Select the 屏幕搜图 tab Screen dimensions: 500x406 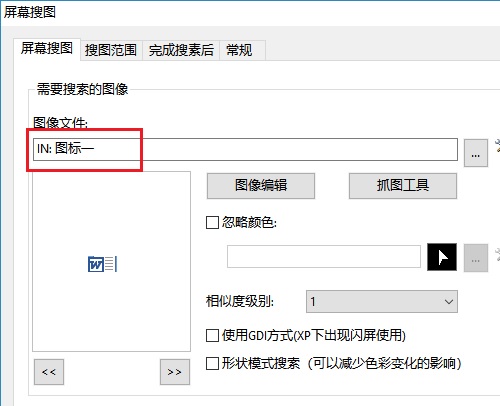tap(47, 49)
